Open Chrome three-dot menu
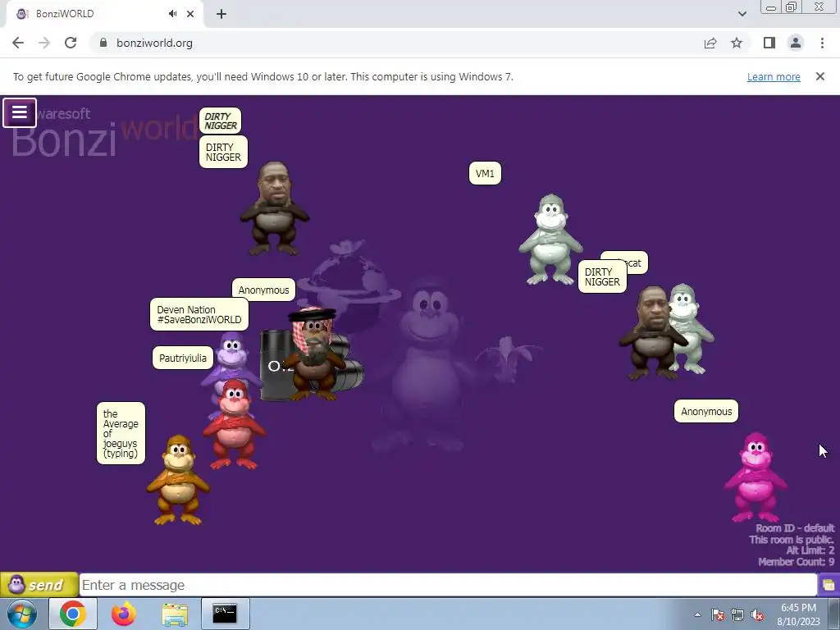Image resolution: width=840 pixels, height=630 pixels. coord(822,43)
